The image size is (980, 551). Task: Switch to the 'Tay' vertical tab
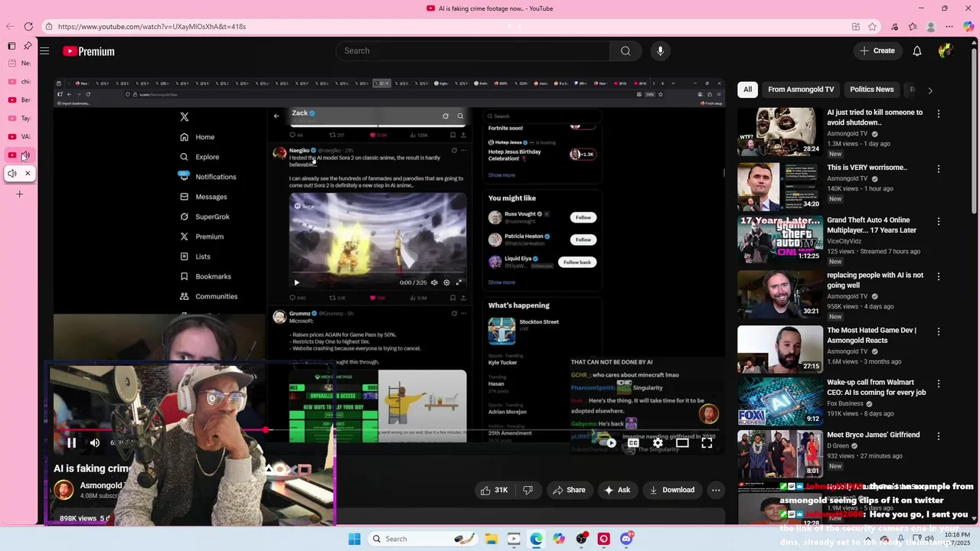click(x=19, y=119)
